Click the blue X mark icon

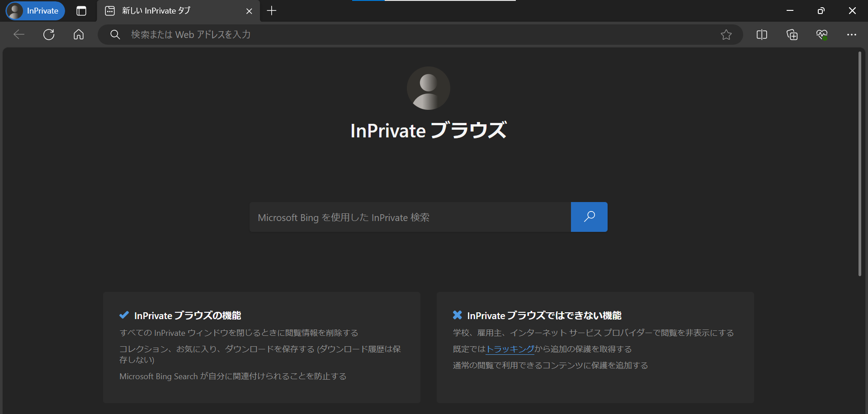(x=458, y=315)
